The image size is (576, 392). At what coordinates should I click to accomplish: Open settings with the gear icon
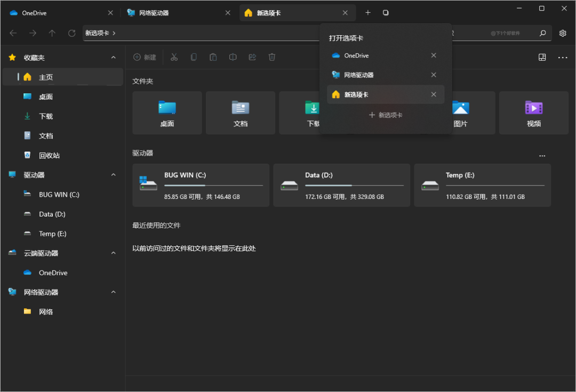coord(563,33)
